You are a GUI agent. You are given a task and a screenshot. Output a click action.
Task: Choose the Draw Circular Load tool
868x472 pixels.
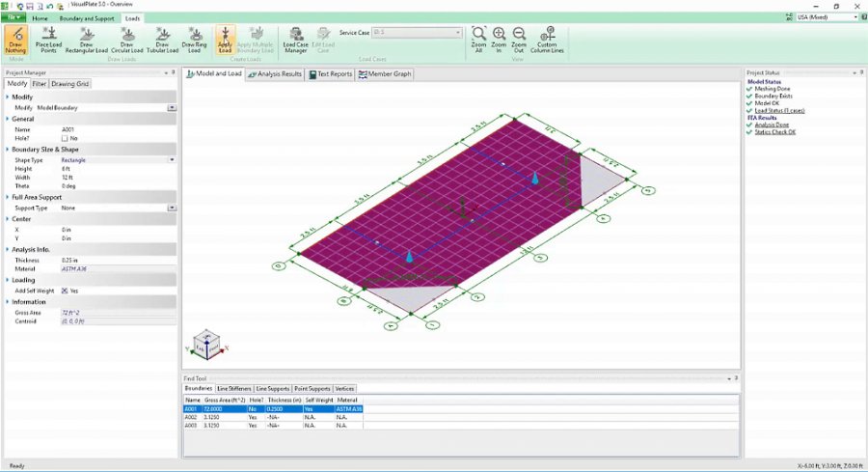[x=126, y=40]
